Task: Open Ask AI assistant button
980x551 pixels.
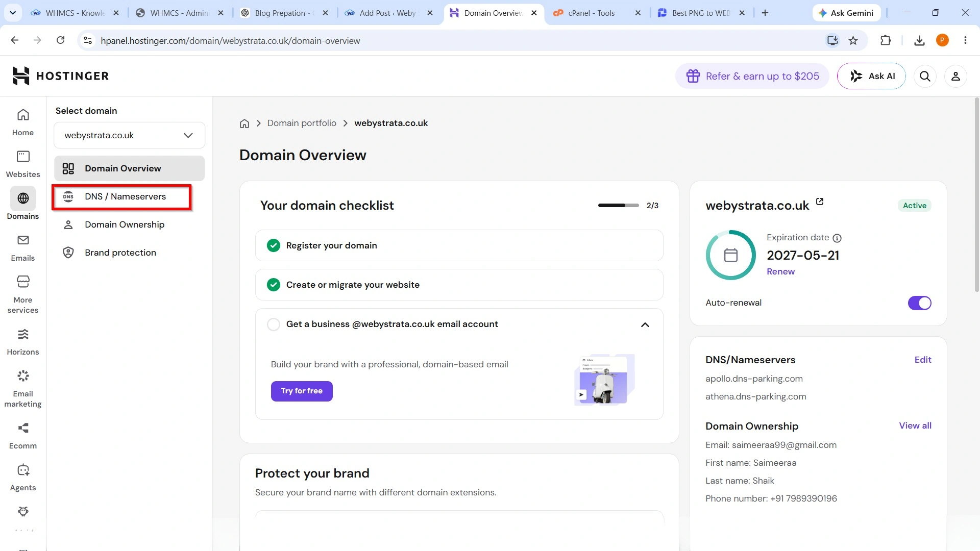Action: point(871,76)
